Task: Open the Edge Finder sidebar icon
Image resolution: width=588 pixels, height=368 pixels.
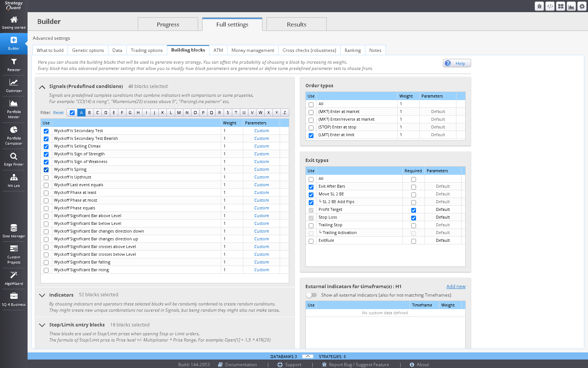Action: click(14, 159)
